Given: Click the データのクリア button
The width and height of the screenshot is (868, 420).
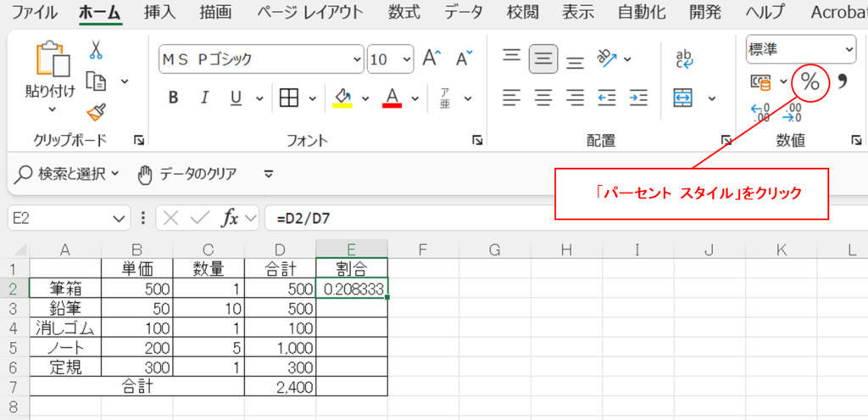Looking at the screenshot, I should click(187, 174).
